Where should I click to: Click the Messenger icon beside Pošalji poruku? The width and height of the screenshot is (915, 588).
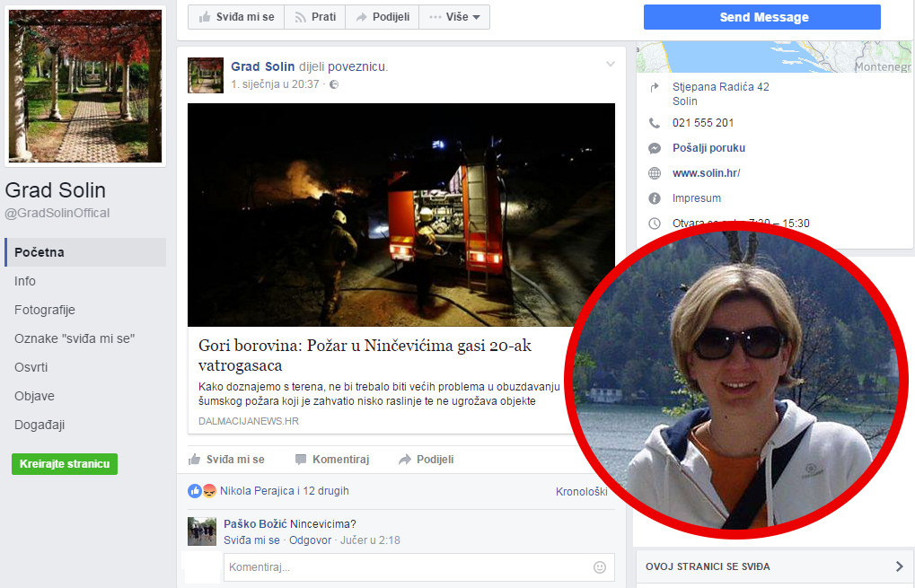pos(655,148)
